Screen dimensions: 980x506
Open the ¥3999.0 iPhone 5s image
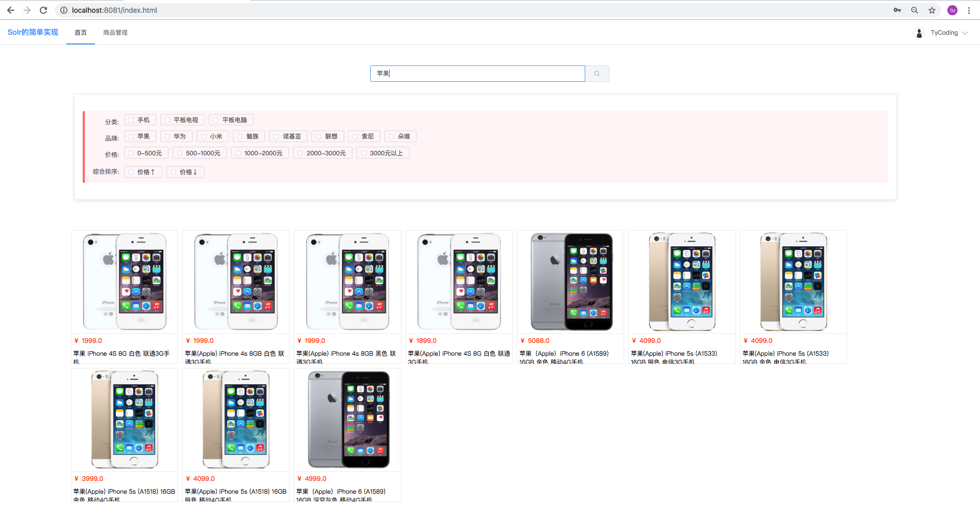pyautogui.click(x=125, y=420)
